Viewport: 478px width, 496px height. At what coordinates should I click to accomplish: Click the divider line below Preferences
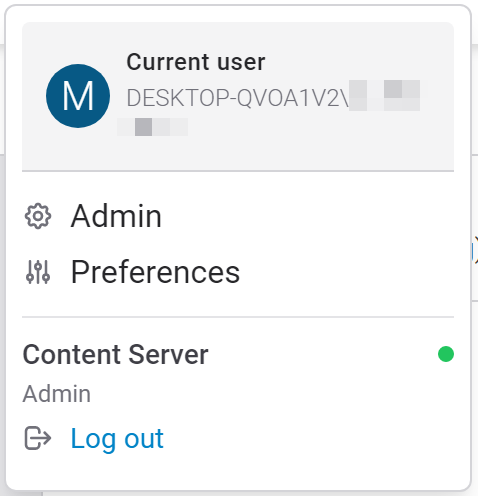(x=238, y=317)
